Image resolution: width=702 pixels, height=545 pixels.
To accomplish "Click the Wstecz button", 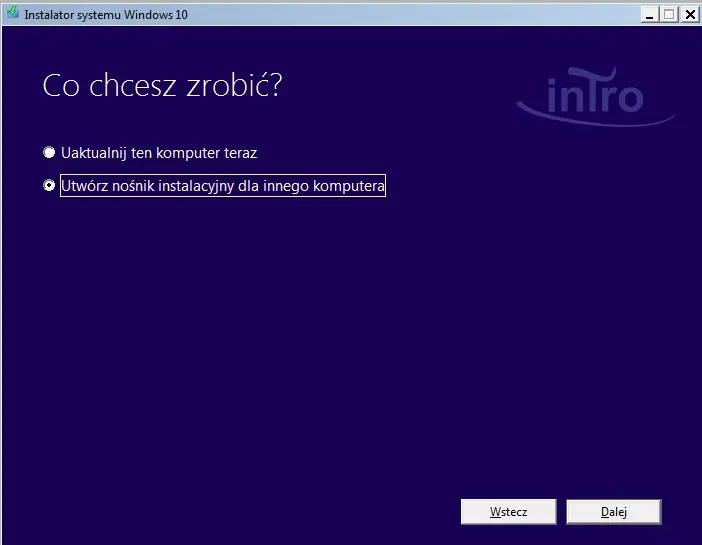I will coord(509,511).
